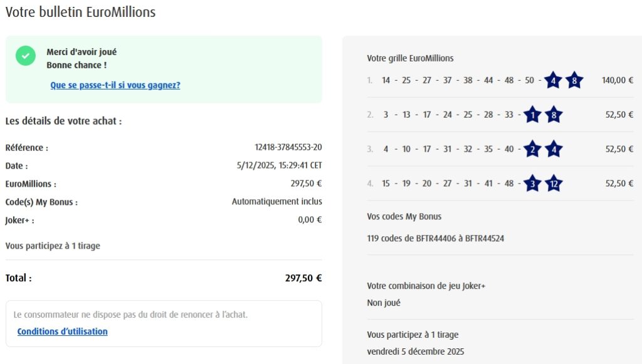Click star number 3 in grid 4
642x364 pixels.
[532, 184]
